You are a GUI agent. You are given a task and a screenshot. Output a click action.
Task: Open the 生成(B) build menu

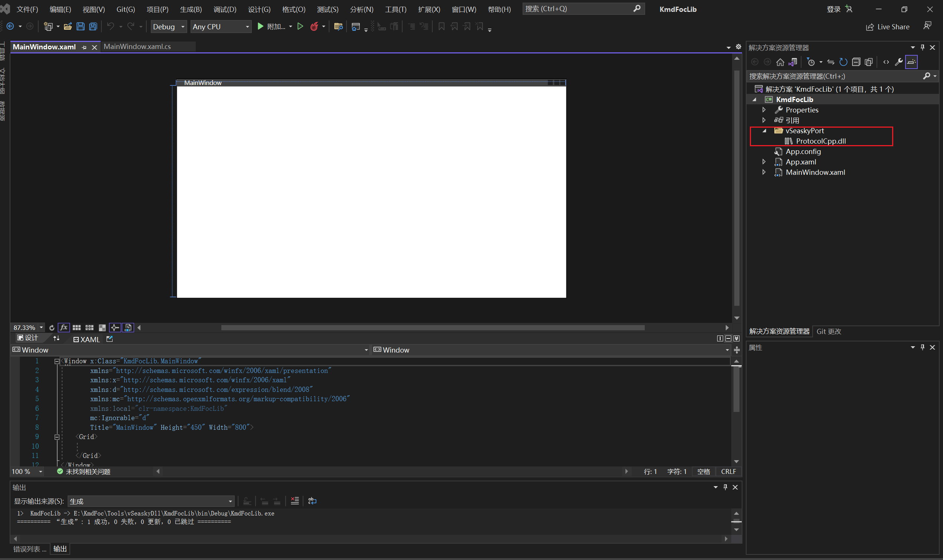coord(191,9)
